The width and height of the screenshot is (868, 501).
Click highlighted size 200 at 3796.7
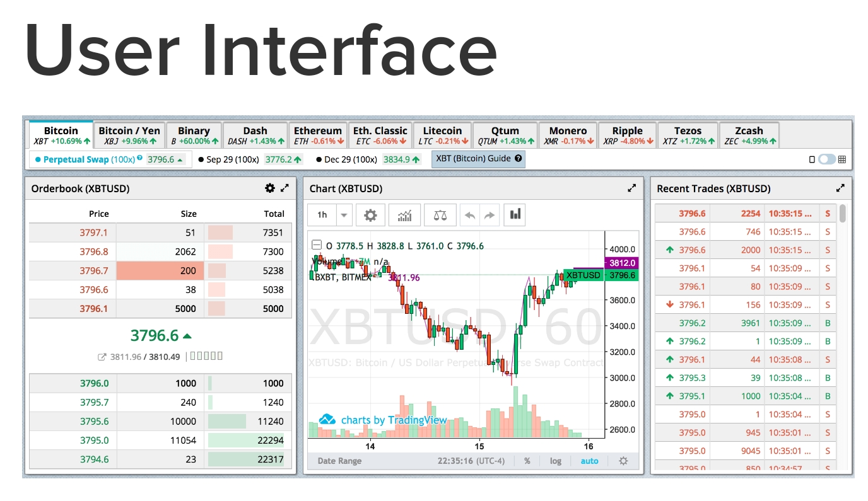coord(160,270)
